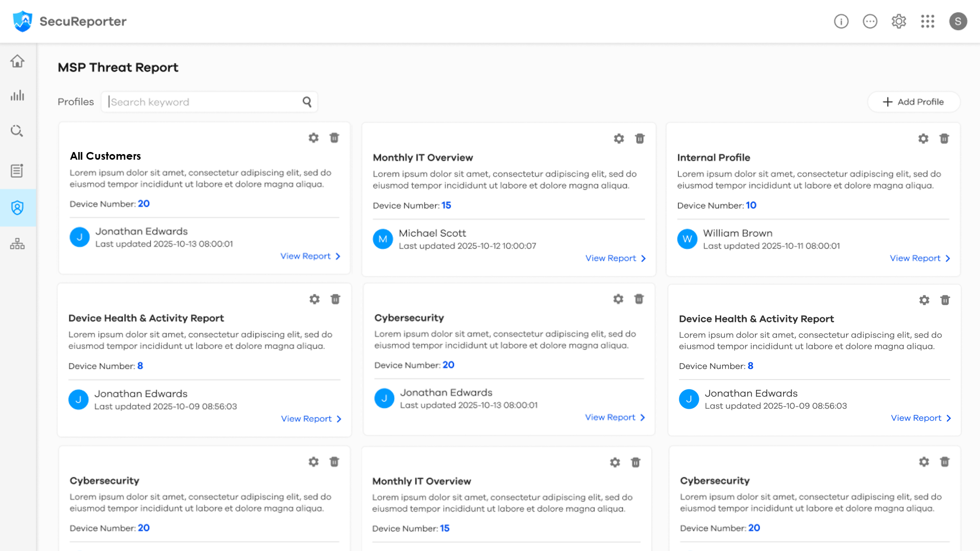This screenshot has height=551, width=980.
Task: Open the apps grid launcher icon
Action: point(927,21)
